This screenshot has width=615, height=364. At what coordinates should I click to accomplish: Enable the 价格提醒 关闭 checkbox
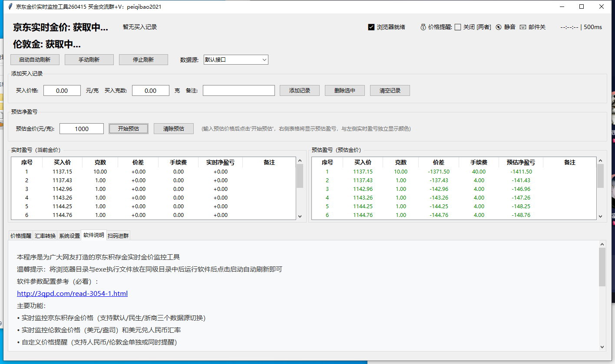pyautogui.click(x=458, y=26)
